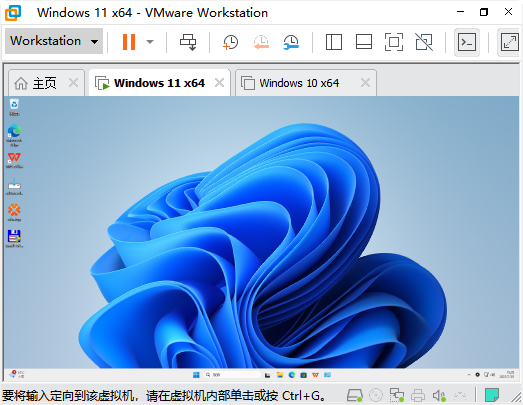
Task: Click the sound card status icon
Action: coord(439,396)
